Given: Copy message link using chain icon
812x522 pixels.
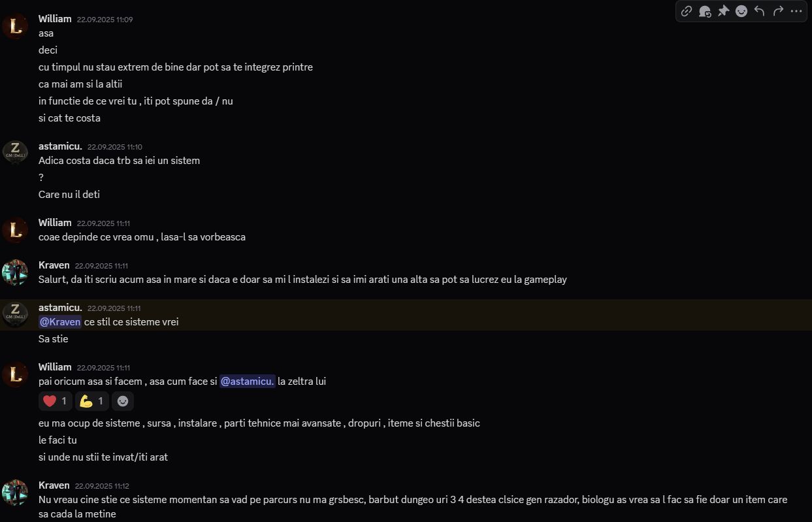Looking at the screenshot, I should (x=687, y=11).
